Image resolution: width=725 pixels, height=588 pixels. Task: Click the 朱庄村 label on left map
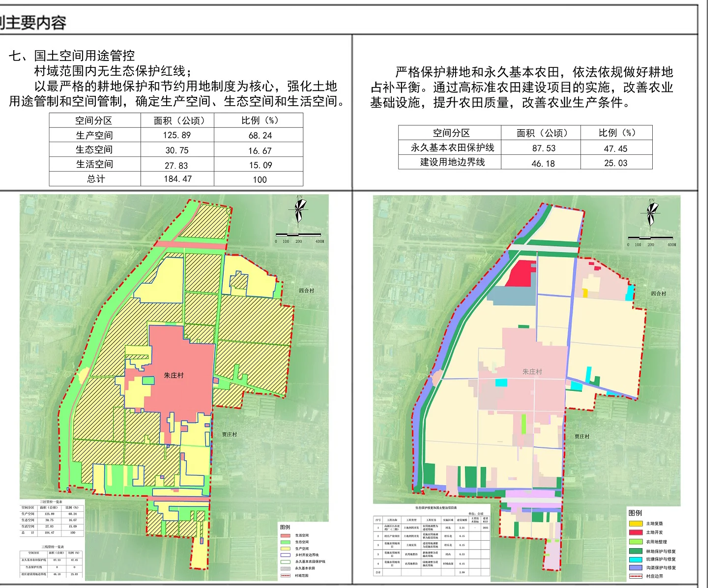pos(174,375)
